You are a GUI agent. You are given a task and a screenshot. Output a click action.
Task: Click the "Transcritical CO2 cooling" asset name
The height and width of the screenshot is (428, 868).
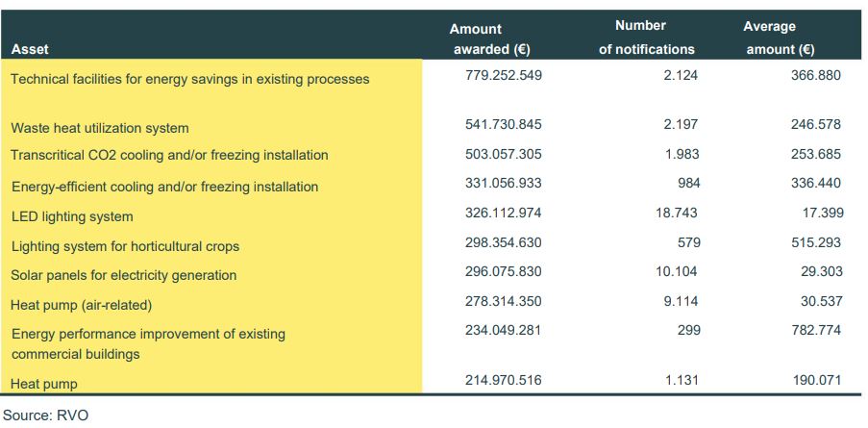coord(169,155)
